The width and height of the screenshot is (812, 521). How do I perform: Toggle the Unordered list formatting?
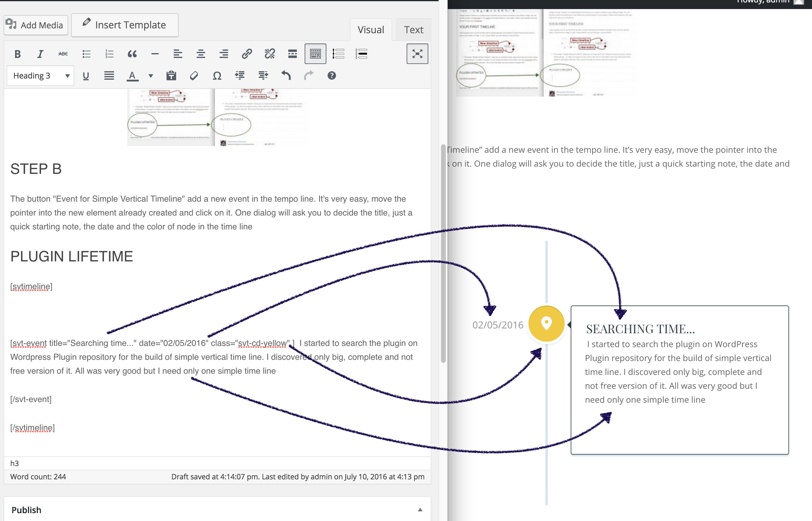86,54
